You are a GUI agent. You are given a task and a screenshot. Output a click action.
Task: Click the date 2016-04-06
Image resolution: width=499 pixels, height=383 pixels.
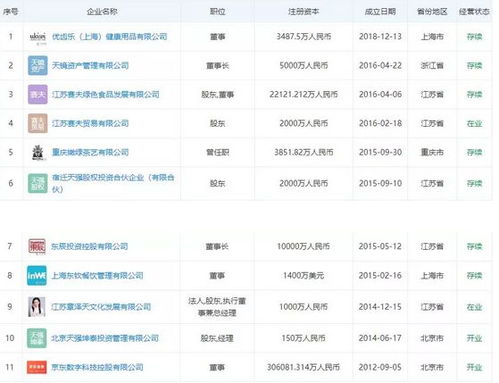(380, 95)
